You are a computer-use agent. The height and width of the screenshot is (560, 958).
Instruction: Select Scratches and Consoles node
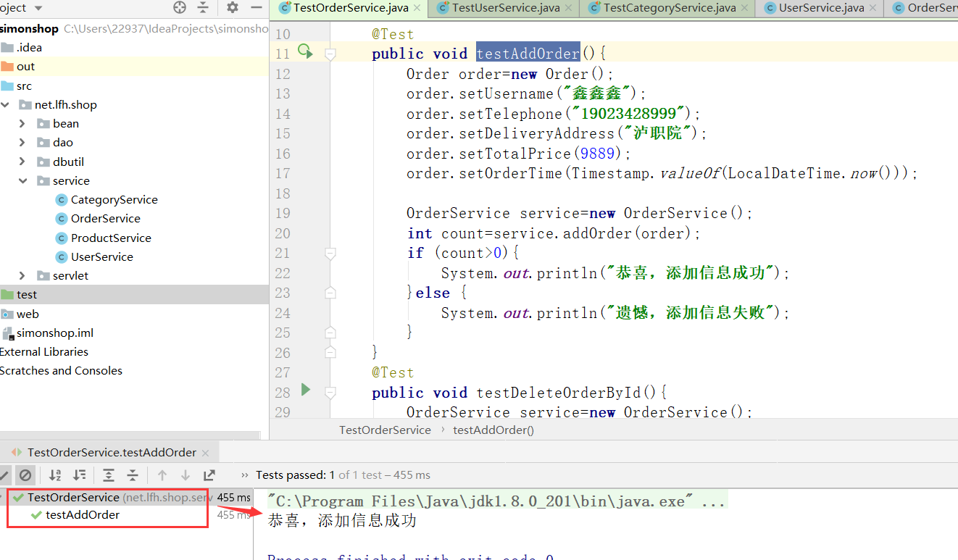[x=61, y=371]
